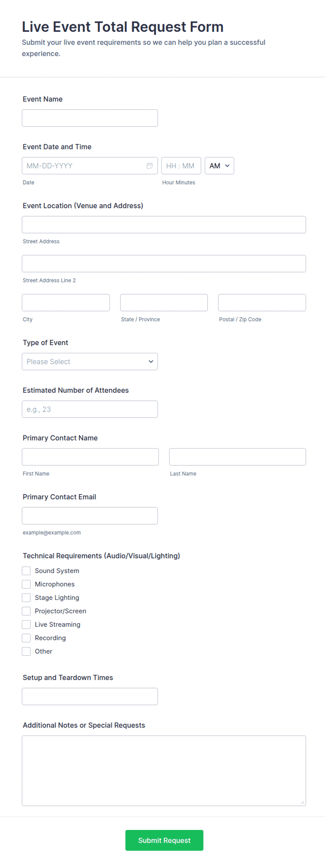This screenshot has width=325, height=868.
Task: Focus the Postal / Zip Code field
Action: [262, 303]
